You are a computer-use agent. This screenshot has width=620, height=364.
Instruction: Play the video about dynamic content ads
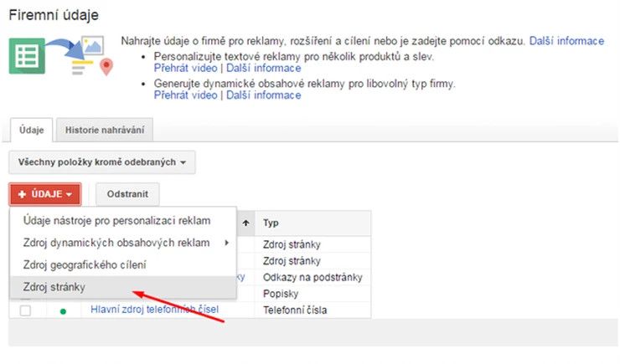pyautogui.click(x=185, y=95)
